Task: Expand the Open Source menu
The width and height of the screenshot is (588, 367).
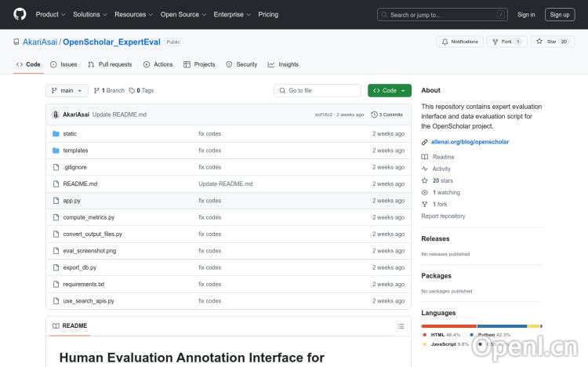Action: pos(183,14)
